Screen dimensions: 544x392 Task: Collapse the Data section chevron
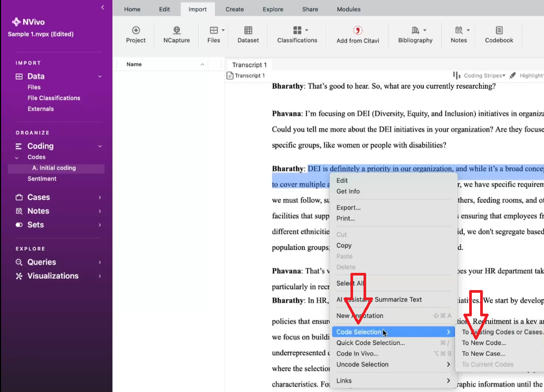100,76
